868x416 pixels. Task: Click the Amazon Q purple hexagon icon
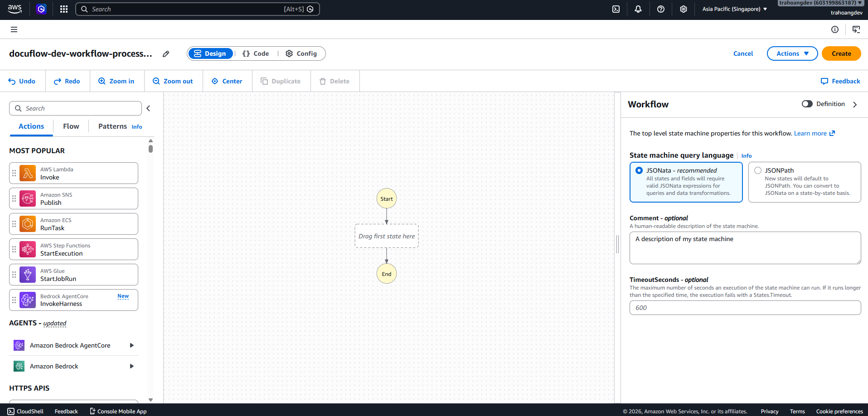point(41,9)
